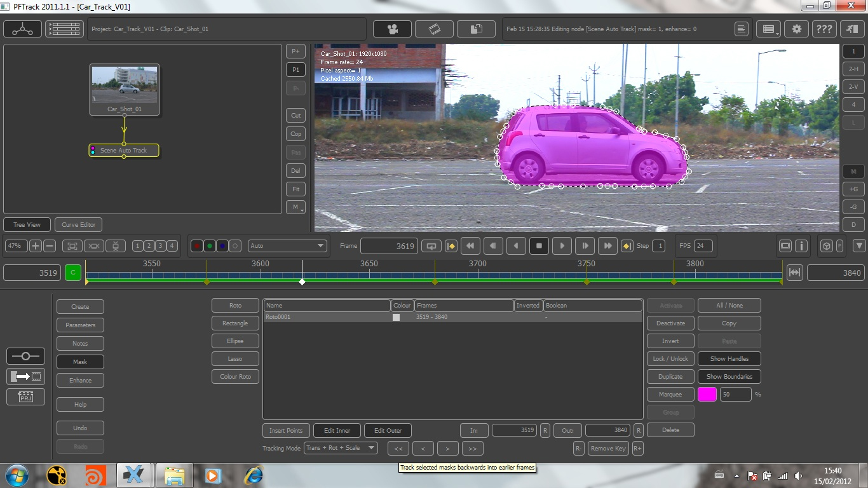
Task: Click the zoom-in plus icon beside 47%
Action: [x=36, y=246]
